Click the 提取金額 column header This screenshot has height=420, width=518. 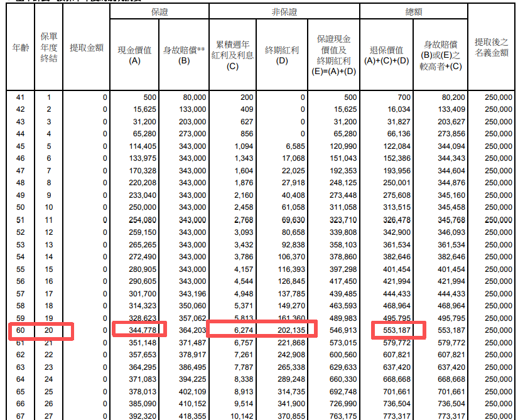tap(87, 48)
